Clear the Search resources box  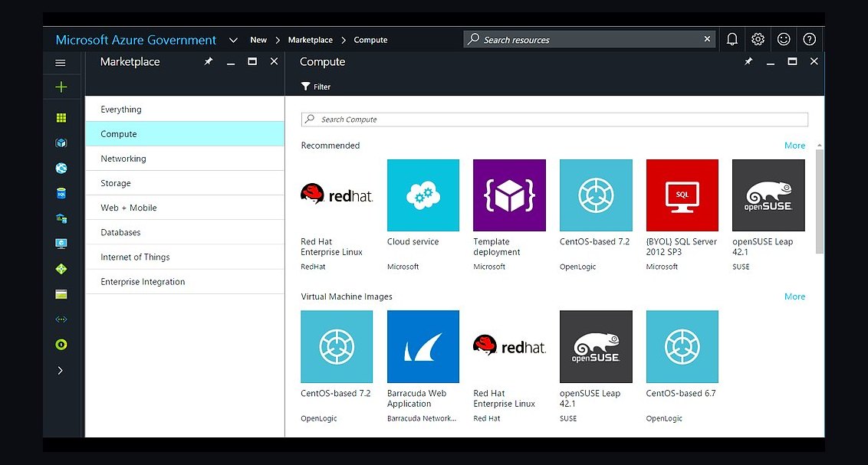tap(707, 39)
